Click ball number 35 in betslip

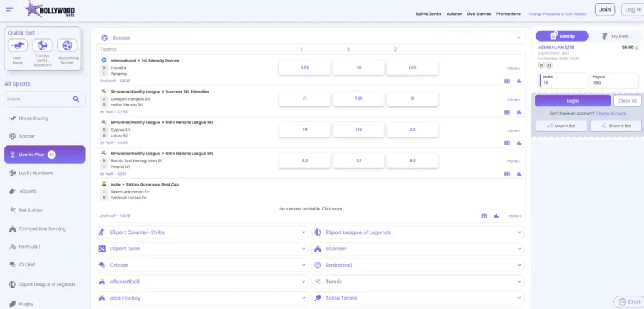coord(541,65)
